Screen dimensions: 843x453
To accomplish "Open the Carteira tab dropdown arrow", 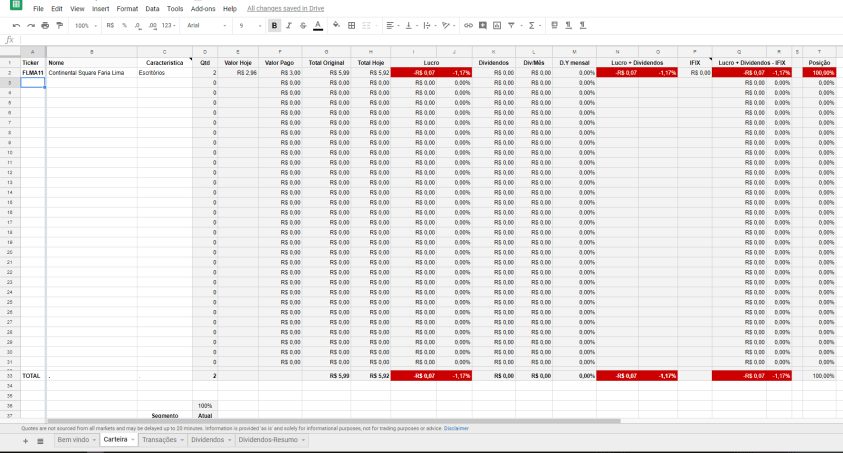I will (x=133, y=440).
